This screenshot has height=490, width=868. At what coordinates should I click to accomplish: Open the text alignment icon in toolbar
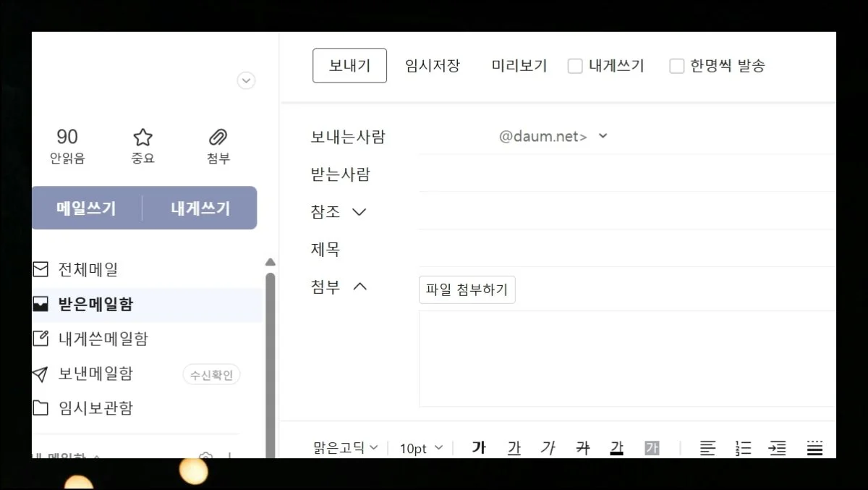pyautogui.click(x=707, y=448)
